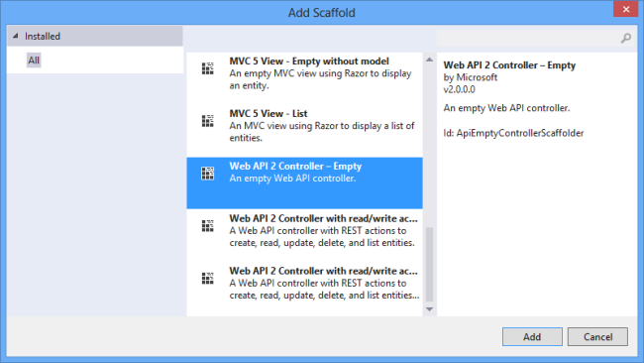Screen dimensions: 644x363
Task: Click the Web API 2 Controller – Empty icon
Action: click(x=208, y=174)
